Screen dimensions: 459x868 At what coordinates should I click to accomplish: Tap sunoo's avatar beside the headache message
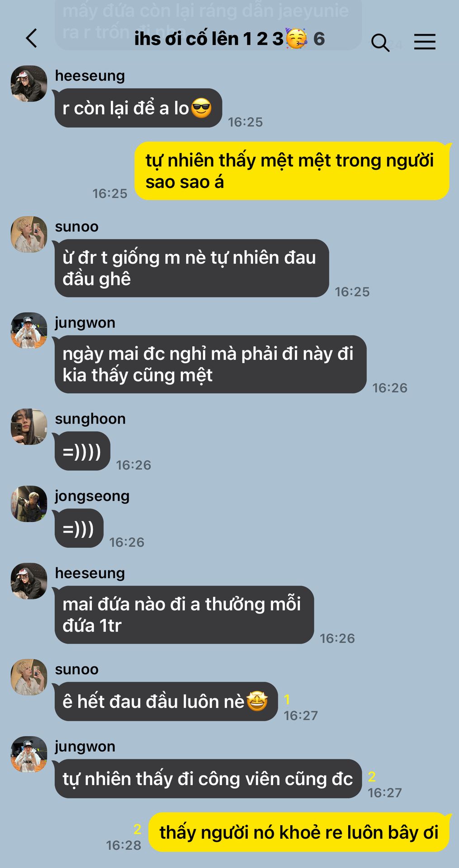tap(29, 234)
